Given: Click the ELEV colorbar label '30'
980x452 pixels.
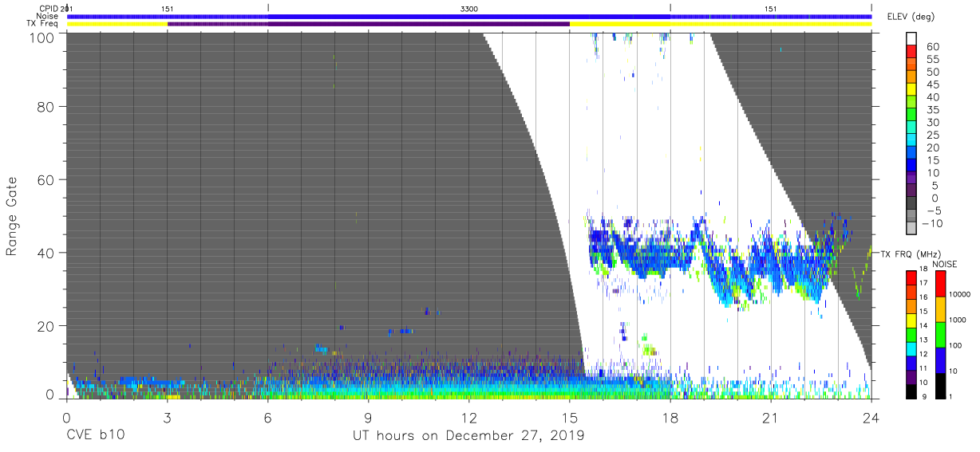Looking at the screenshot, I should point(933,123).
